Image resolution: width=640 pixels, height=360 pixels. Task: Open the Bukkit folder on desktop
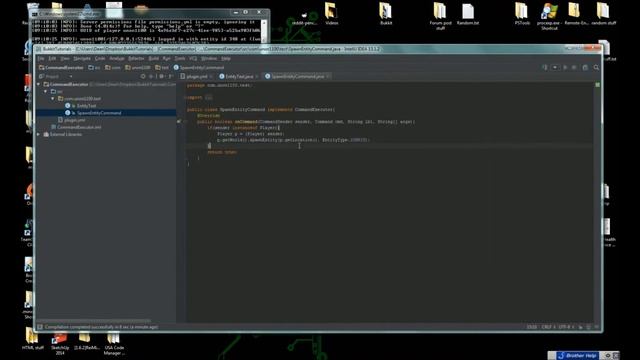386,14
